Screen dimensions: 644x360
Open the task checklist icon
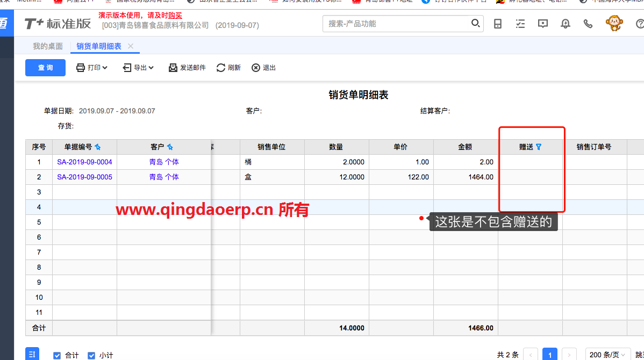coord(520,24)
